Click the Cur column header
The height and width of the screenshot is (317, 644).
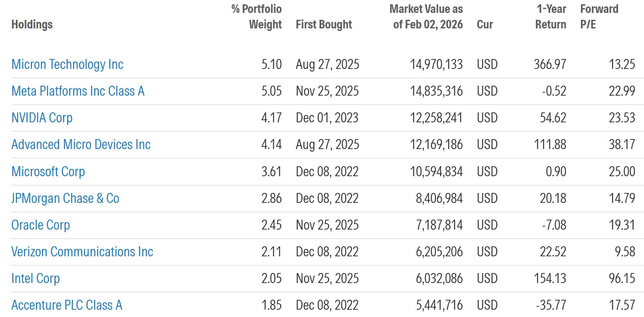click(485, 25)
